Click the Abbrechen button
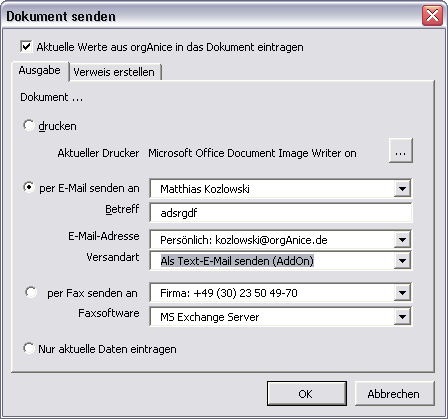 tap(394, 394)
